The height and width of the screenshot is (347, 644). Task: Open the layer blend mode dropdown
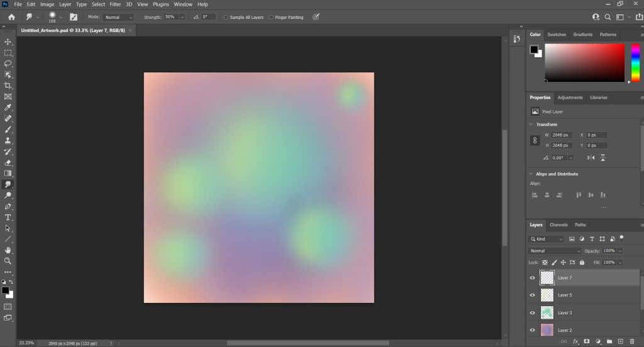[555, 251]
